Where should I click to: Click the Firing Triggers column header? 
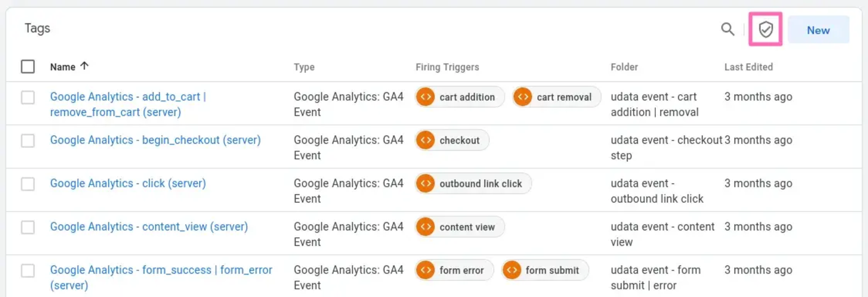click(x=447, y=67)
